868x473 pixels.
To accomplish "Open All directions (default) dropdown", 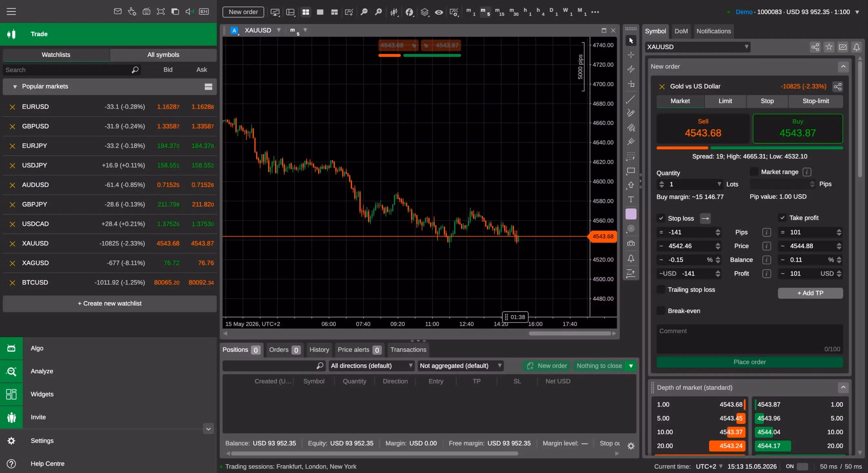I will 371,366.
